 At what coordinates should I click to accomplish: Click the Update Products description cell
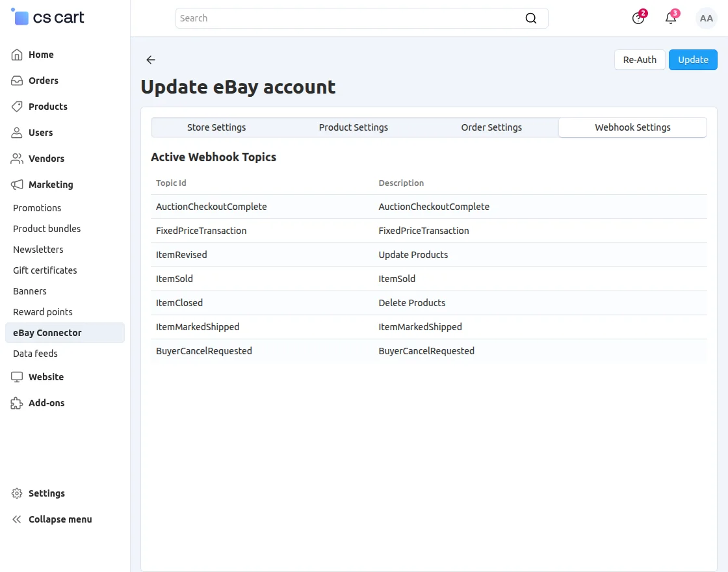(413, 255)
